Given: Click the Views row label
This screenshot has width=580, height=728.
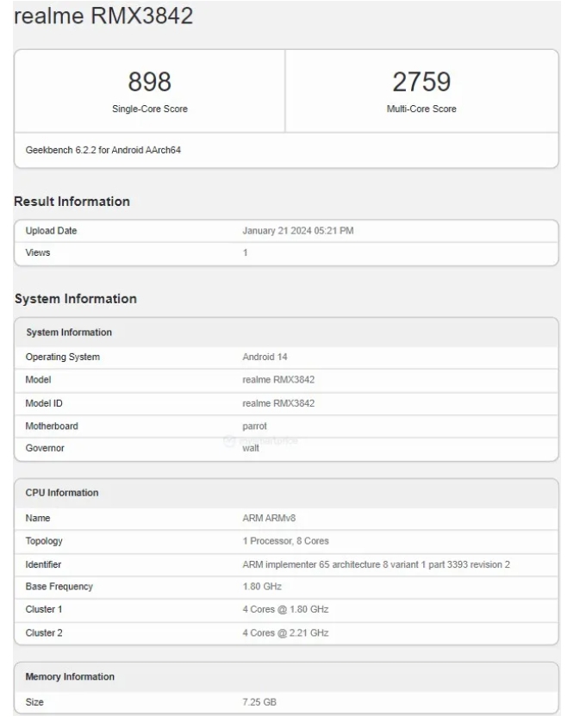Looking at the screenshot, I should pyautogui.click(x=38, y=252).
